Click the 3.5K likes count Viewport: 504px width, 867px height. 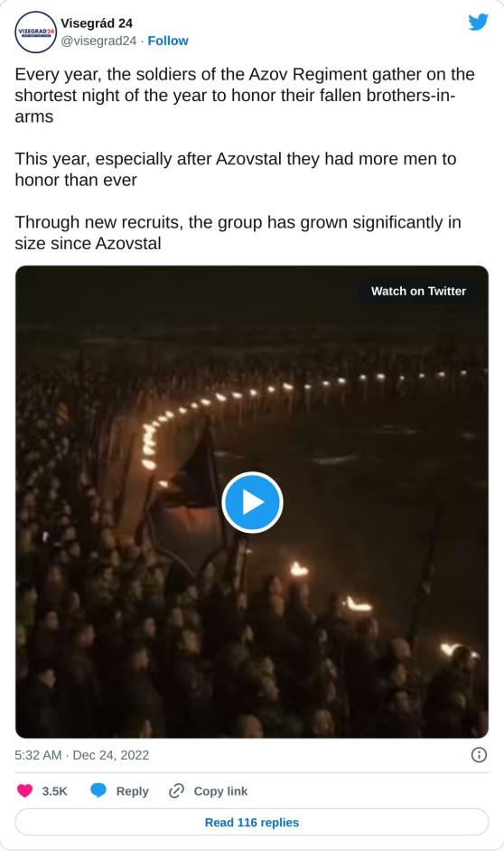(x=54, y=791)
